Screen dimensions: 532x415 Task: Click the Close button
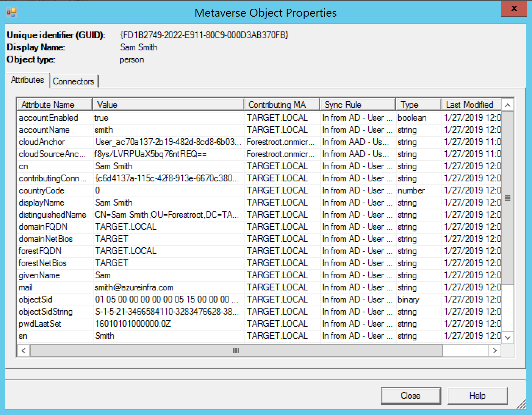410,395
